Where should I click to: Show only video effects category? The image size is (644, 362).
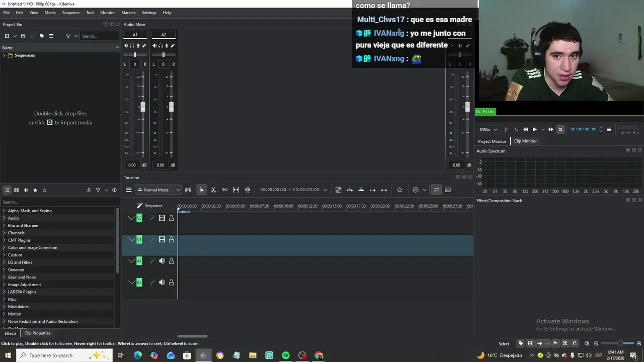(16, 190)
